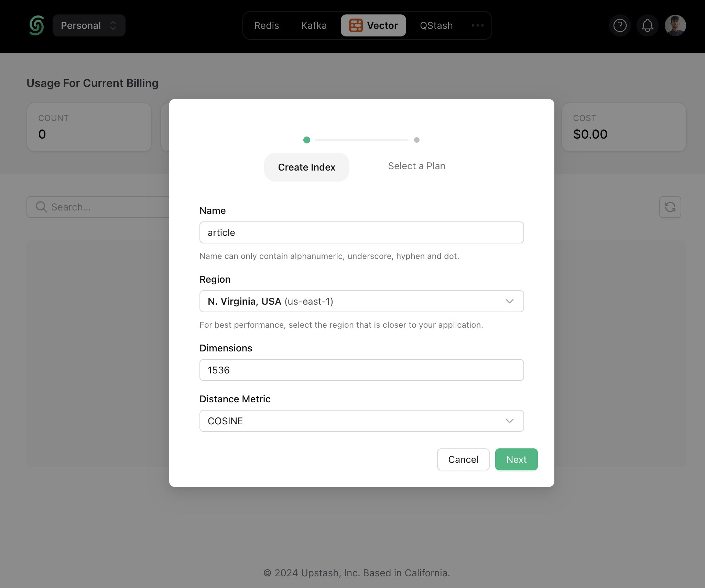Viewport: 705px width, 588px height.
Task: Select the Kafka service tab icon
Action: pyautogui.click(x=314, y=25)
